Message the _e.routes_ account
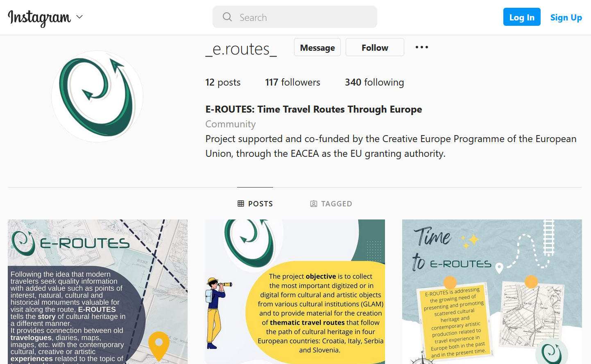Screen dimensions: 591x364 (317, 47)
